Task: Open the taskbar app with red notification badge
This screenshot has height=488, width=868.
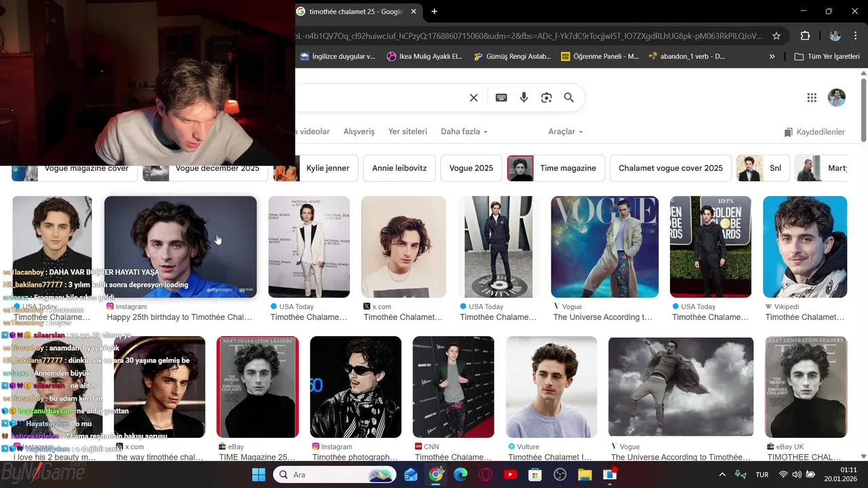Action: [x=610, y=474]
